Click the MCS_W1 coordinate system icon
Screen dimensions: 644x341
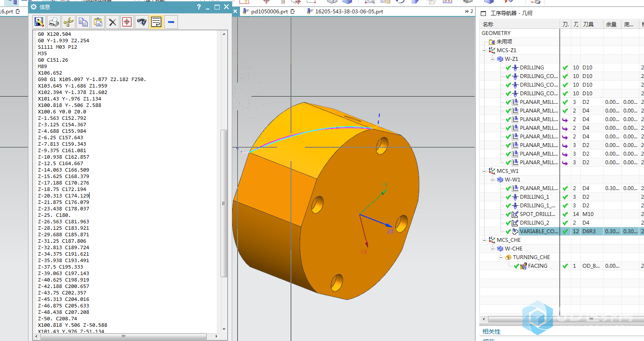(x=492, y=171)
